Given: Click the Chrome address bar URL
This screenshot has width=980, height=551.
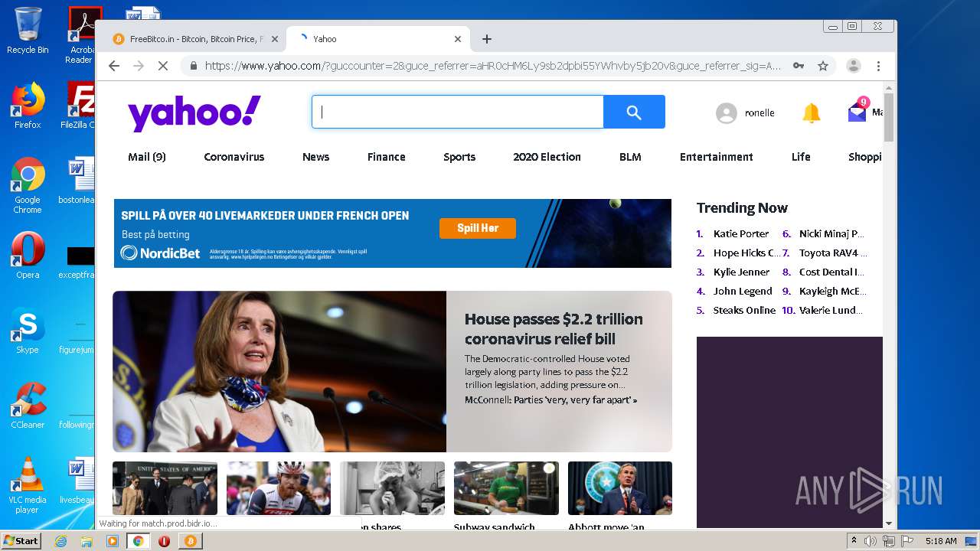Looking at the screenshot, I should pyautogui.click(x=493, y=66).
